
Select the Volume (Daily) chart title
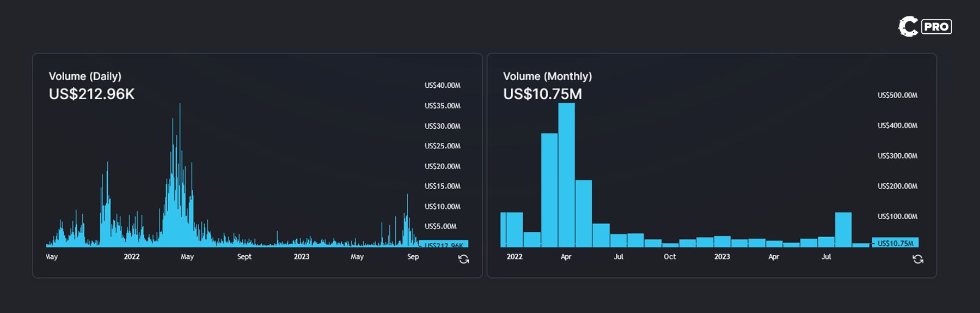[85, 76]
